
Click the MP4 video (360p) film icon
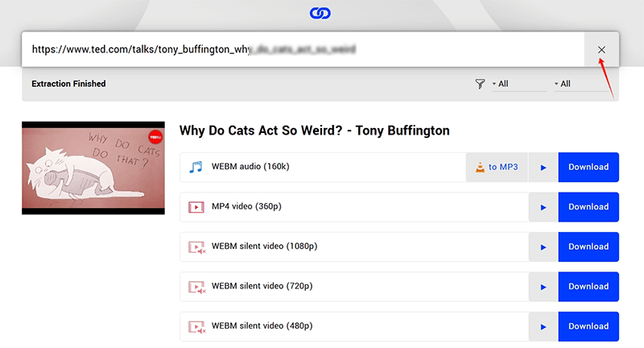pos(196,207)
